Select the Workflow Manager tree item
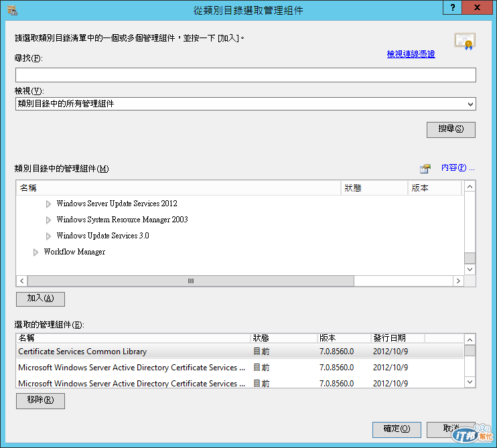 click(x=74, y=252)
